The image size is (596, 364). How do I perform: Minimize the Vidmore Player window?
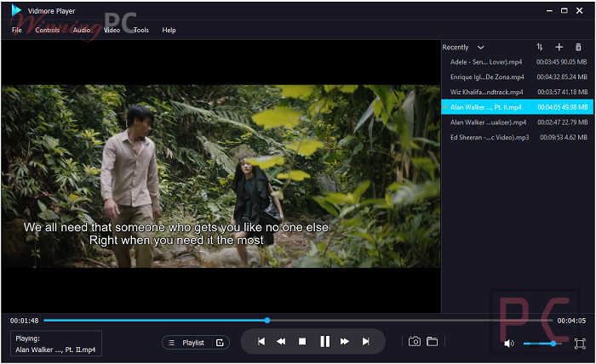[549, 10]
